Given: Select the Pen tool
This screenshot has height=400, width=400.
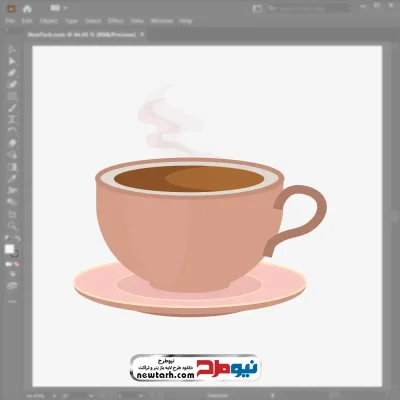Looking at the screenshot, I should point(12,73).
